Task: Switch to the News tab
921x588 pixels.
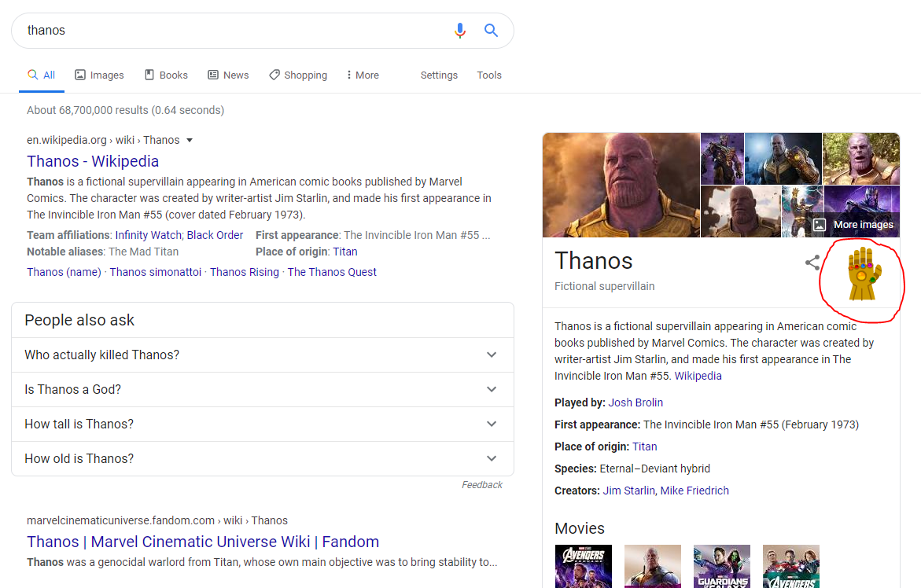Action: 229,75
